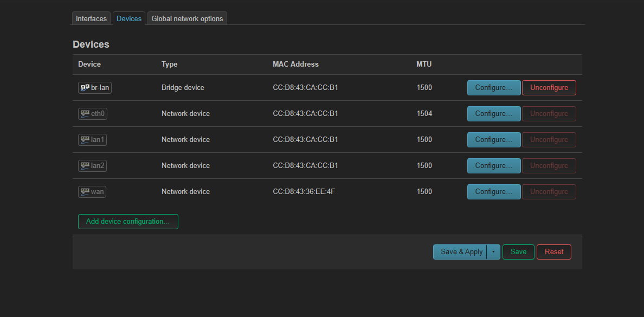This screenshot has width=644, height=317.
Task: Click the Save & Apply button
Action: click(x=460, y=252)
